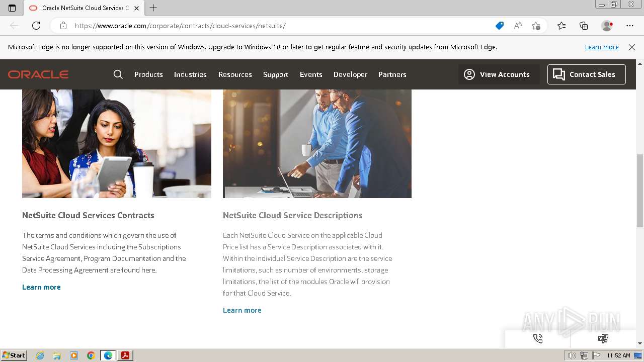Open Adobe Acrobat from taskbar
The image size is (644, 362).
(125, 355)
